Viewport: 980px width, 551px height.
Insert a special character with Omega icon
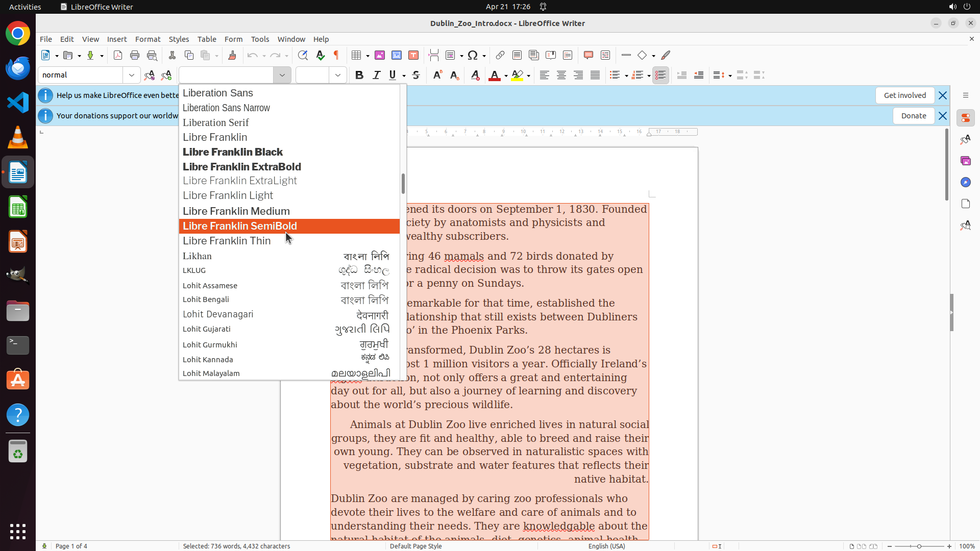[x=473, y=55]
